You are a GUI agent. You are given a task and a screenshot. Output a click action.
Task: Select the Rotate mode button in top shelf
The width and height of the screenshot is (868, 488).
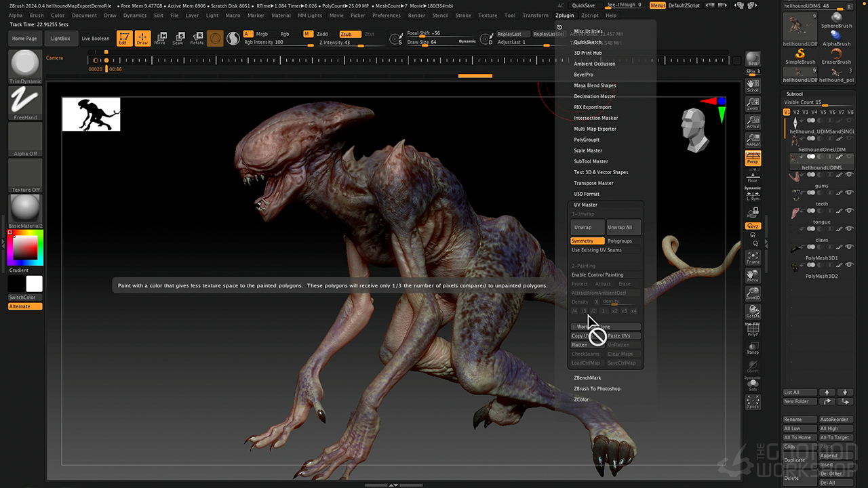197,39
